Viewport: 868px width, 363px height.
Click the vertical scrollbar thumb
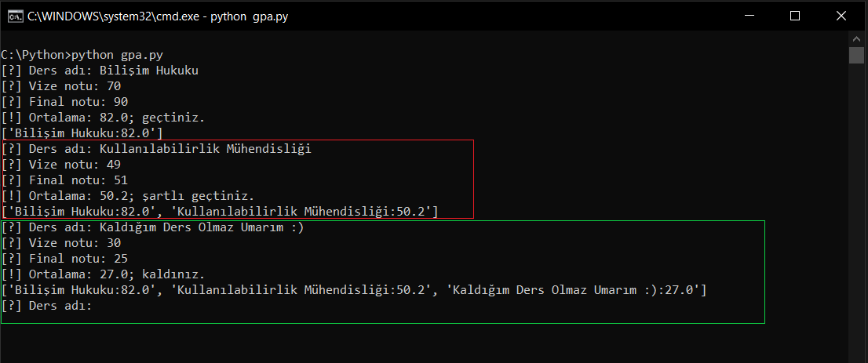pyautogui.click(x=856, y=55)
